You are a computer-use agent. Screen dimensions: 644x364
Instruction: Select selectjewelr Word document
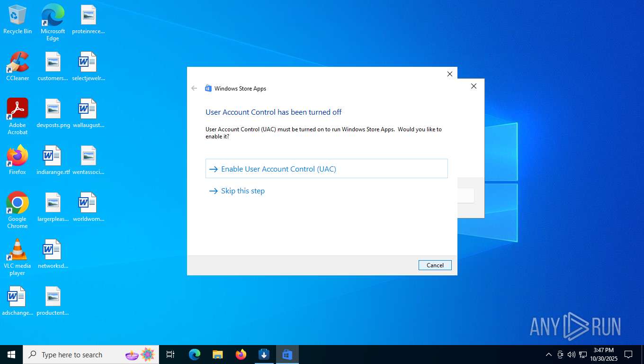[88, 66]
